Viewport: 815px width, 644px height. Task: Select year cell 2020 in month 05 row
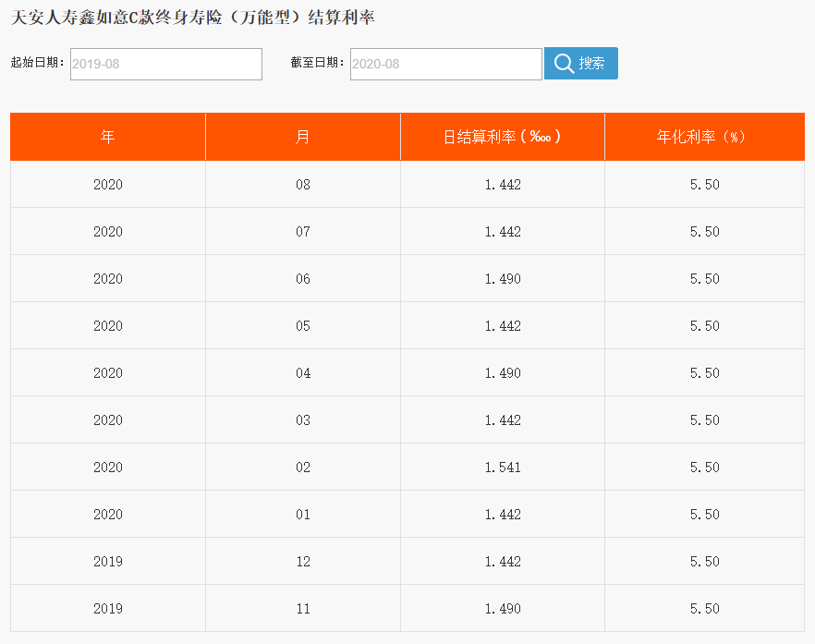108,326
